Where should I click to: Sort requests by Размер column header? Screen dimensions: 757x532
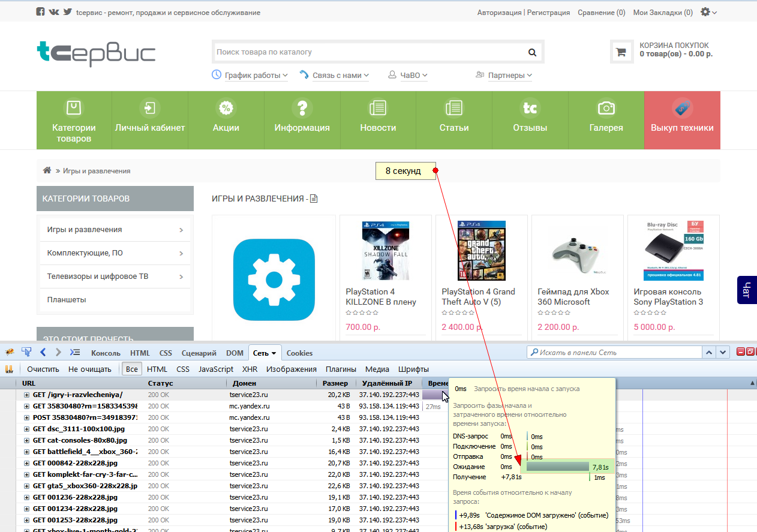[x=335, y=383]
